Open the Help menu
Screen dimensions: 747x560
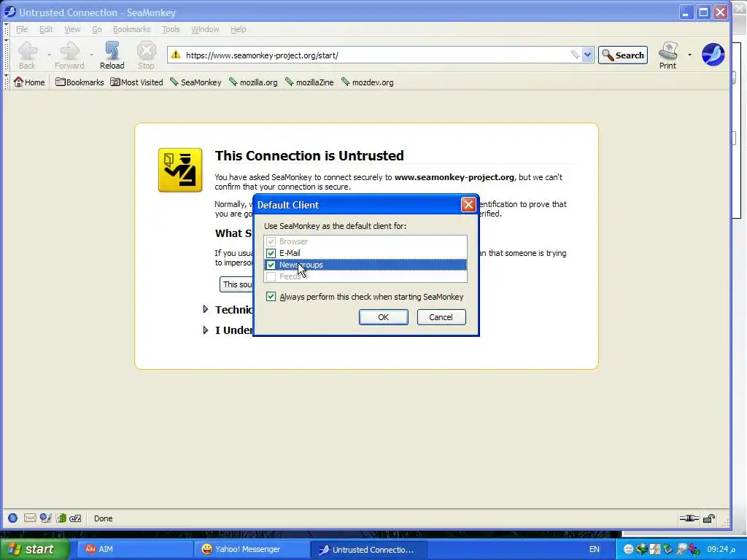(239, 29)
